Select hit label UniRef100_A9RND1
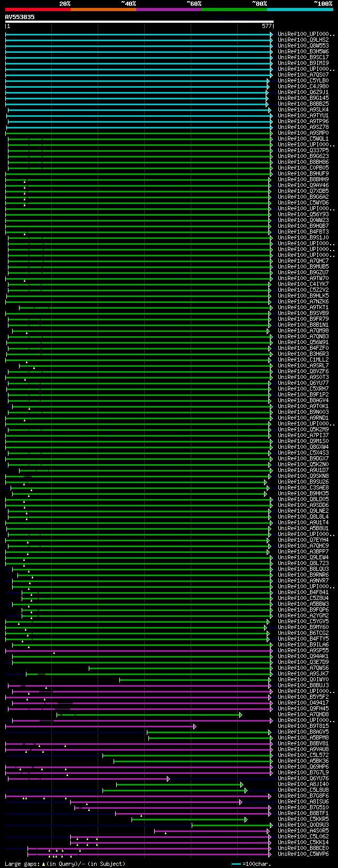 coord(303,418)
